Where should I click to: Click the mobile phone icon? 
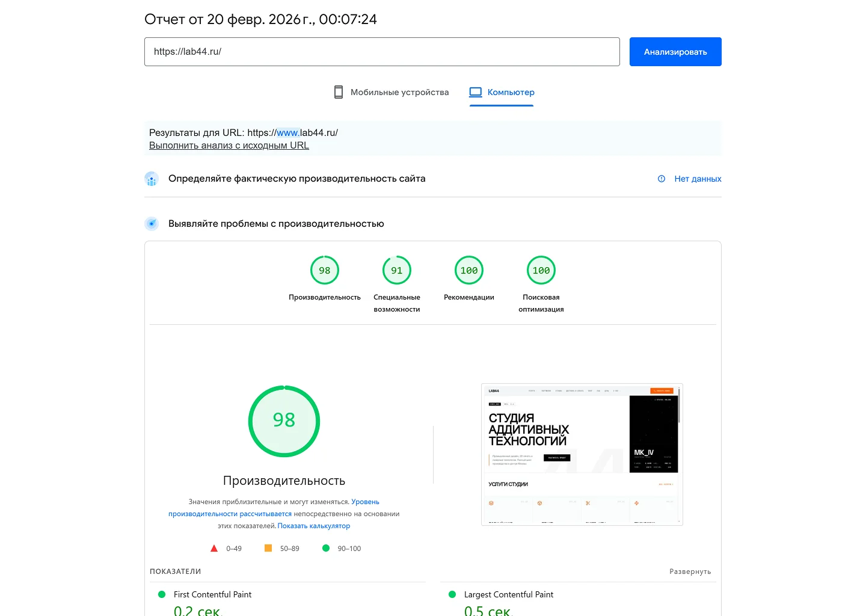pyautogui.click(x=339, y=92)
